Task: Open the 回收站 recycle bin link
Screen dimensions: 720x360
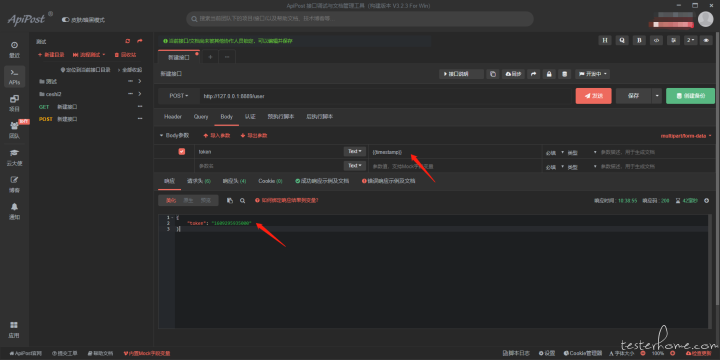Action: pos(125,55)
